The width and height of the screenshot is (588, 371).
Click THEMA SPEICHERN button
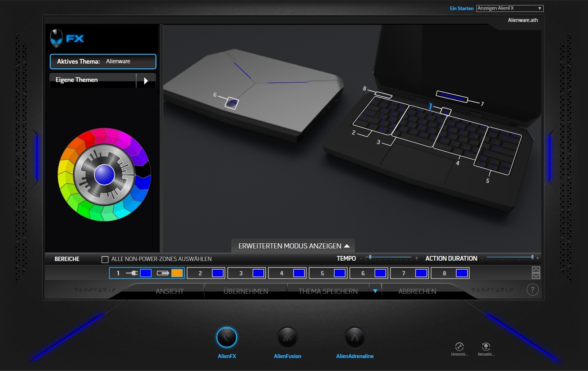click(328, 291)
